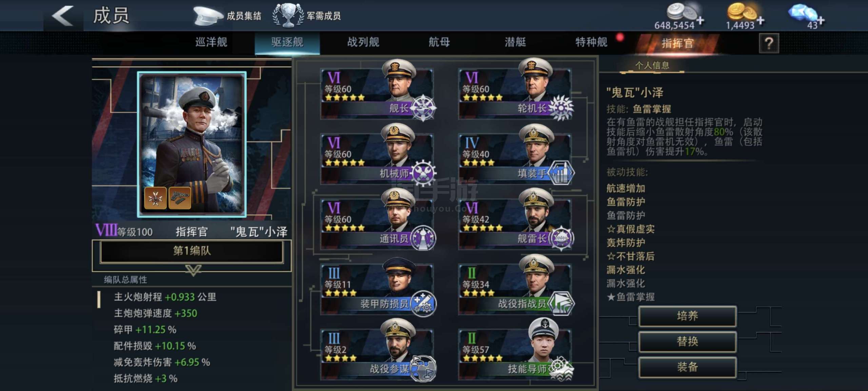Click the 替换 button

pos(687,341)
